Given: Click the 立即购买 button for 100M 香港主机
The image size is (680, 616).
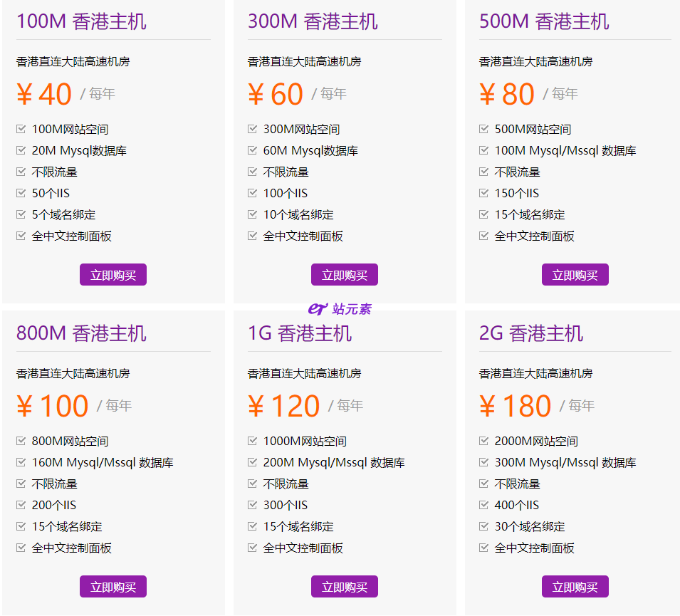Looking at the screenshot, I should pos(113,275).
